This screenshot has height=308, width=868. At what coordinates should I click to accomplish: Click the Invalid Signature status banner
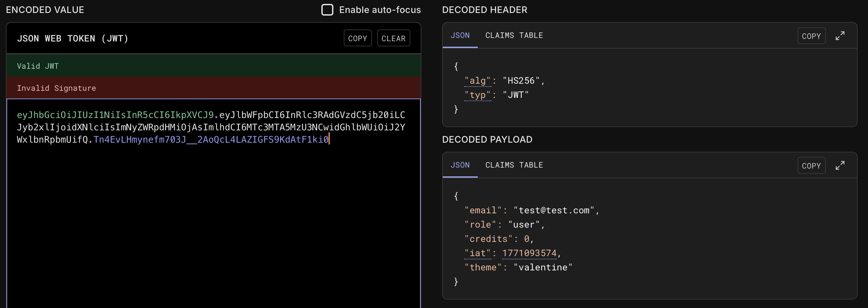click(213, 88)
